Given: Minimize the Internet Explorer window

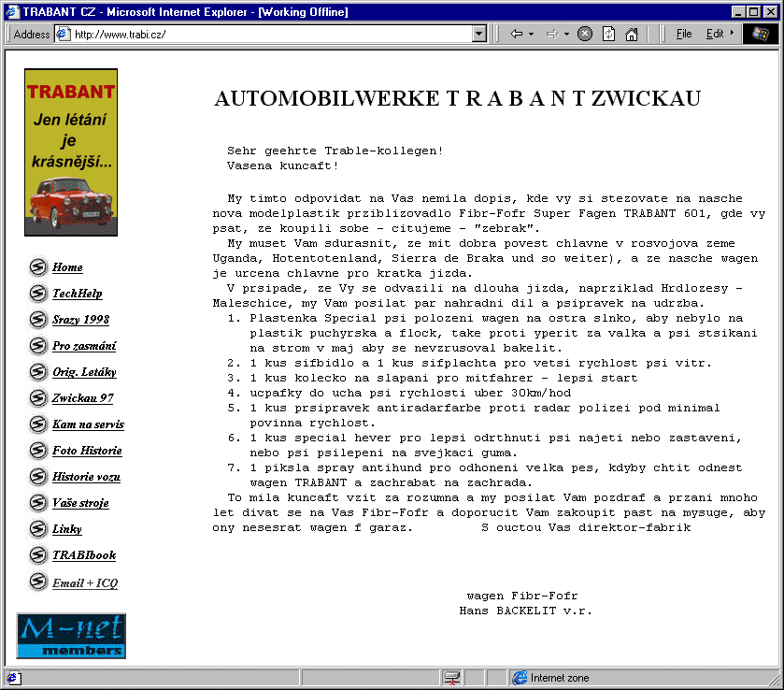Looking at the screenshot, I should click(x=738, y=11).
